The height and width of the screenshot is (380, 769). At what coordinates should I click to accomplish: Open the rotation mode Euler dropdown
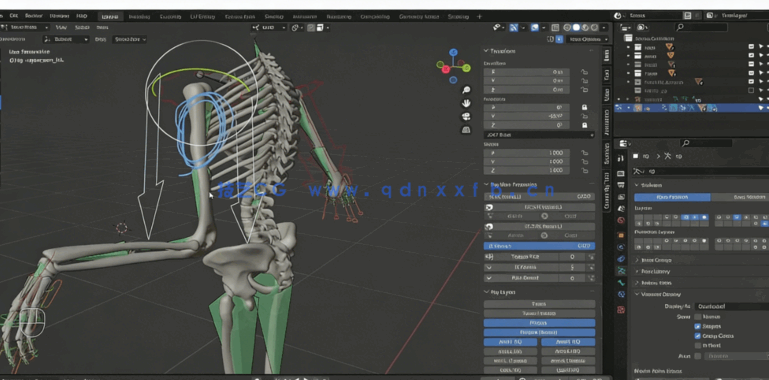pos(539,134)
